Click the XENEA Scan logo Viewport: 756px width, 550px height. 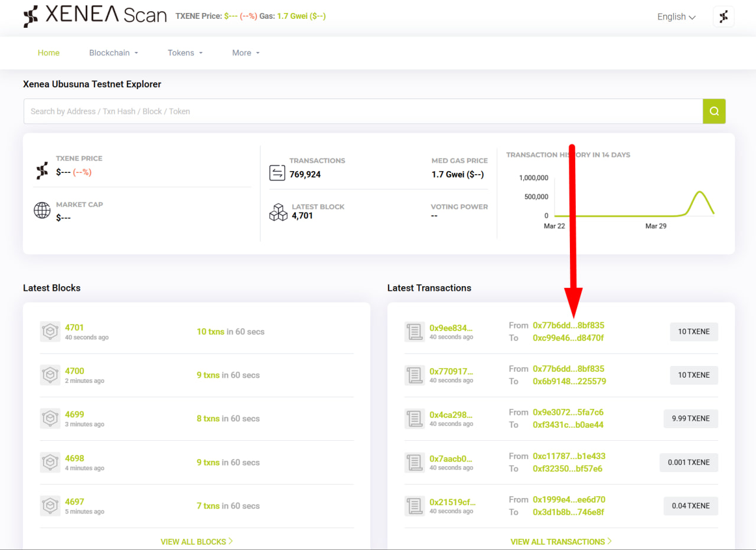pyautogui.click(x=95, y=16)
